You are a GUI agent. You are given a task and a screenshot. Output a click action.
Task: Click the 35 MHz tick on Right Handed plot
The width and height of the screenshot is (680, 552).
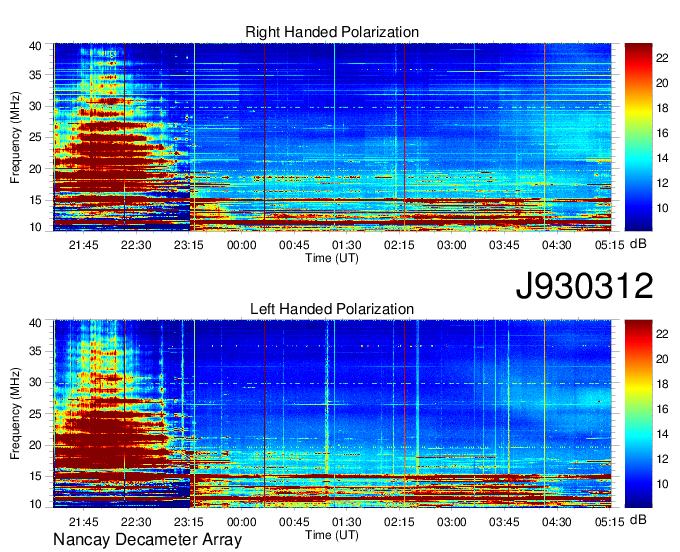tap(35, 75)
